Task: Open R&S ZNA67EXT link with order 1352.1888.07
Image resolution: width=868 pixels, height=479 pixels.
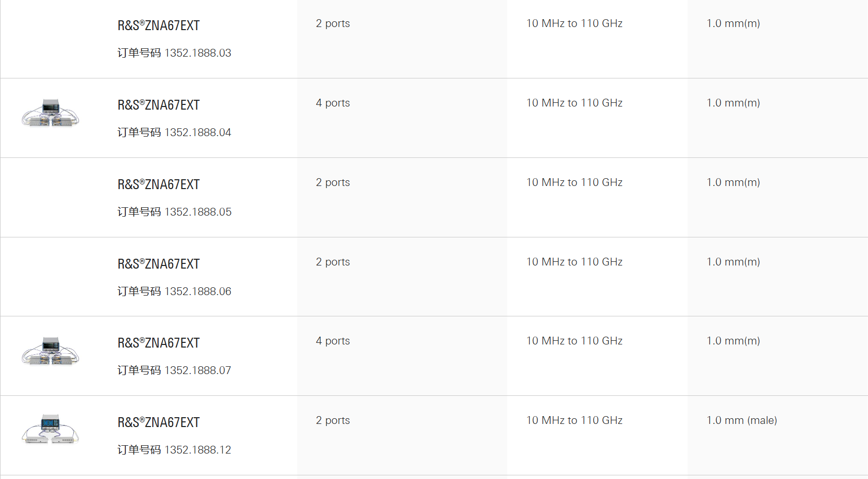Action: point(159,343)
